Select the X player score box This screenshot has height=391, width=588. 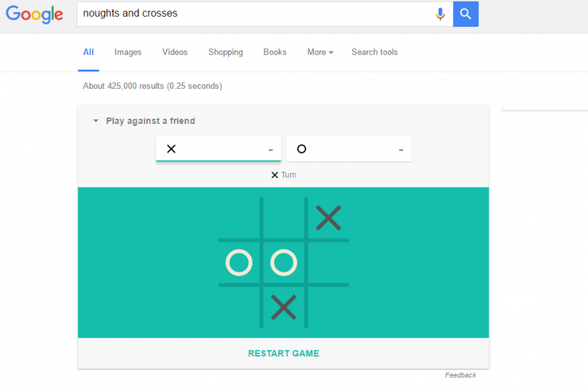point(218,149)
